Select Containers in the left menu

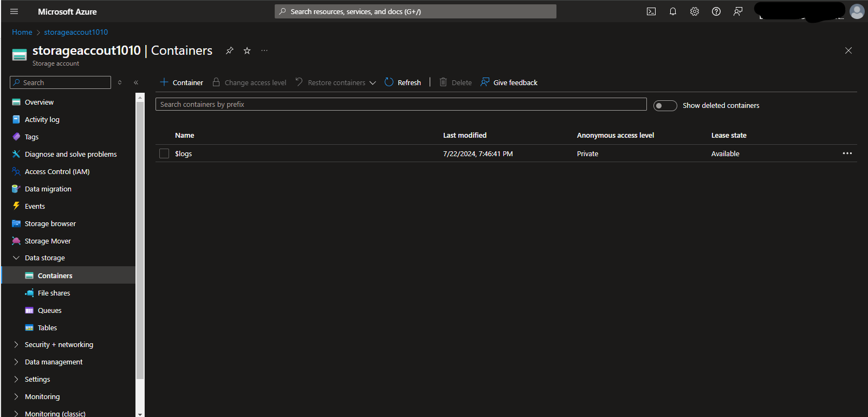tap(55, 275)
